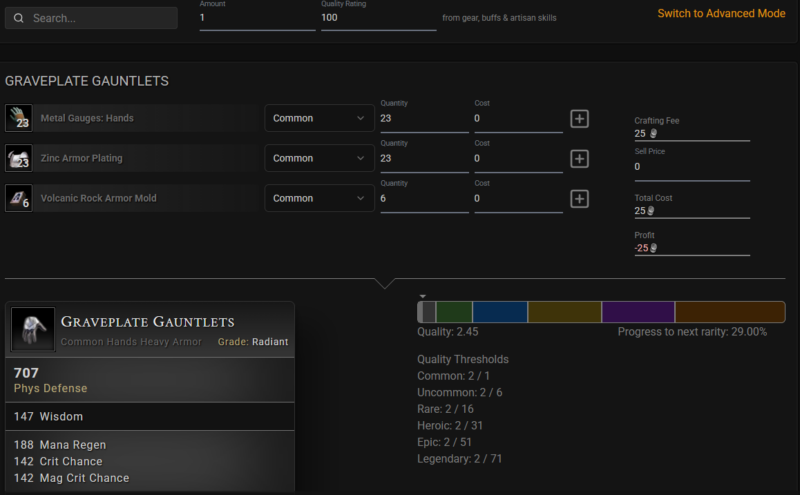Click the Amount input field
The image size is (800, 495).
(257, 18)
